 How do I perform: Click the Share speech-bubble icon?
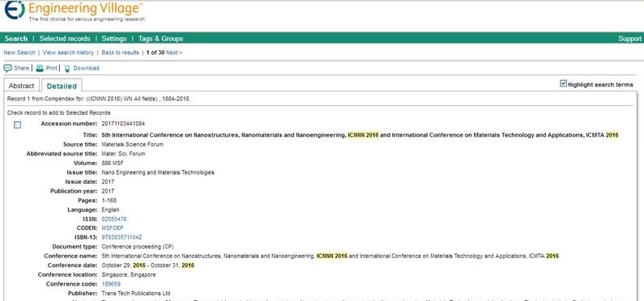click(x=8, y=68)
